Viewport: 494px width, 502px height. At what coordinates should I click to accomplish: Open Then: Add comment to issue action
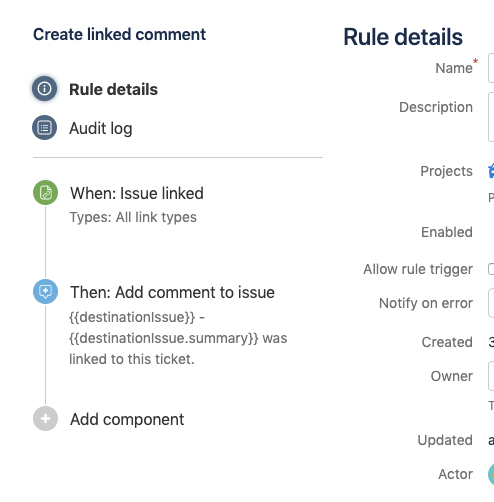[172, 292]
